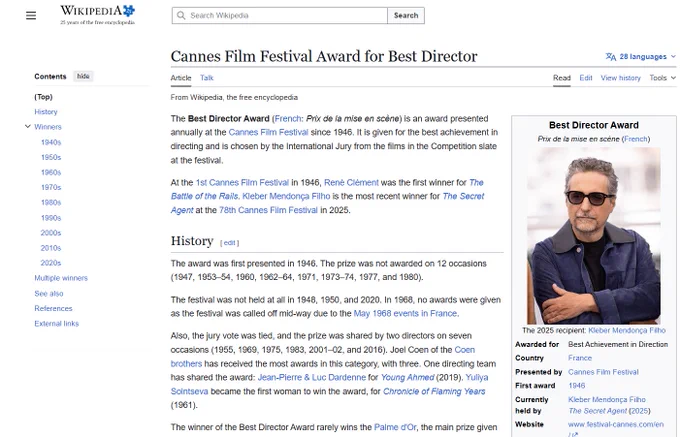Switch to the Talk tab
The image size is (680, 437).
coord(206,78)
